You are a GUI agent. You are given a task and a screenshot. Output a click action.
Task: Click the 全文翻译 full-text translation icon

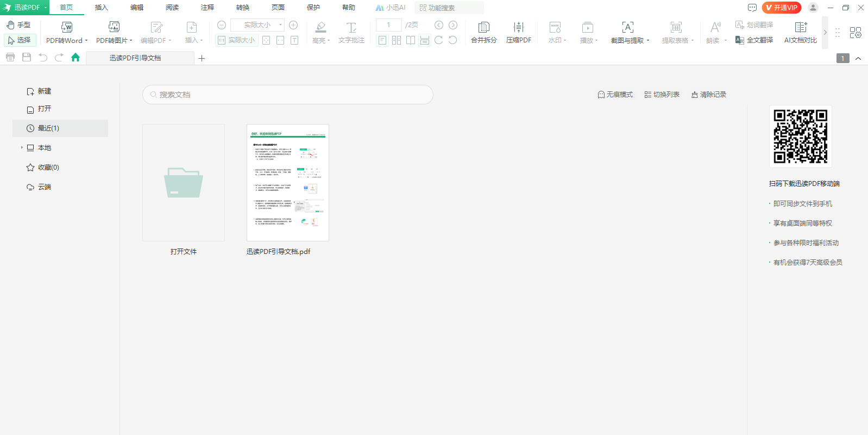pyautogui.click(x=739, y=40)
